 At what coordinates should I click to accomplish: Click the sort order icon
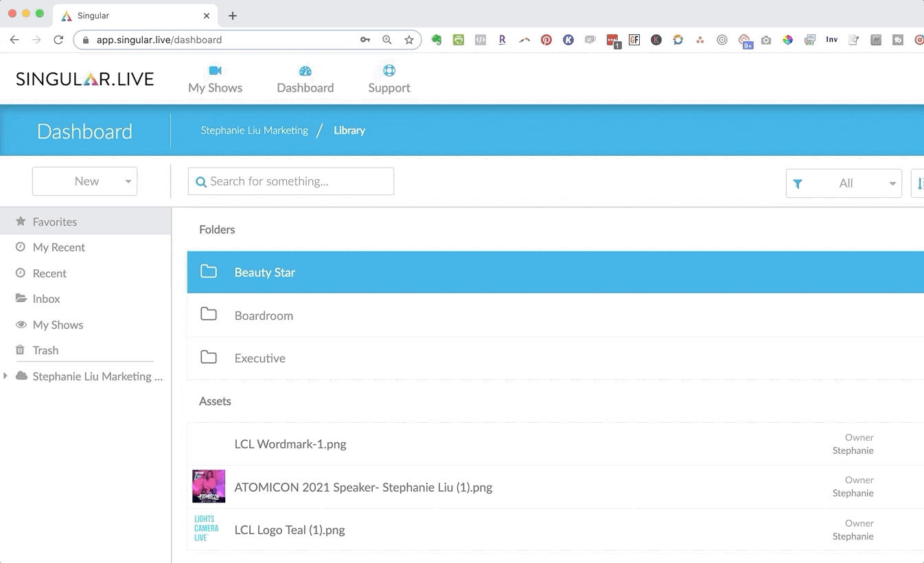click(919, 183)
